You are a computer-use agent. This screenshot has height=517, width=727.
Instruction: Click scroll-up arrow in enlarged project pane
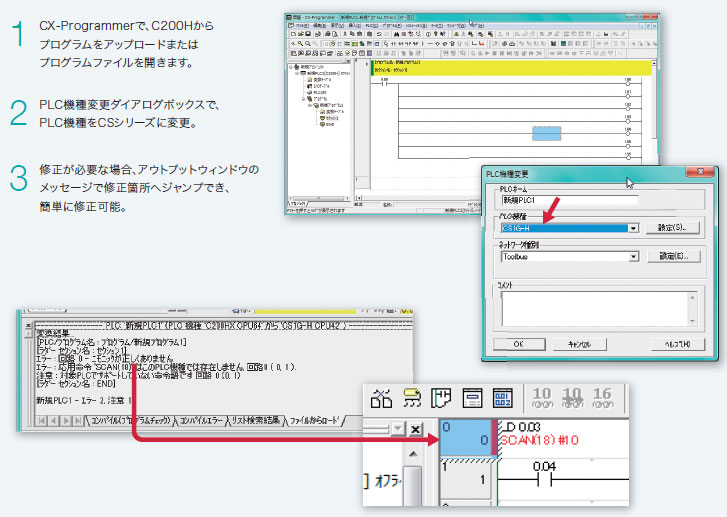point(413,454)
